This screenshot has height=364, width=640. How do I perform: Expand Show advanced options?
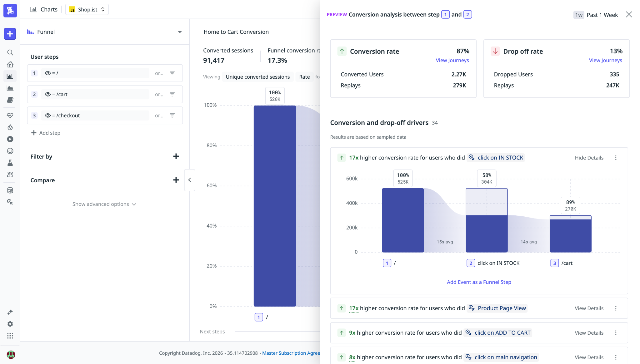coord(104,204)
